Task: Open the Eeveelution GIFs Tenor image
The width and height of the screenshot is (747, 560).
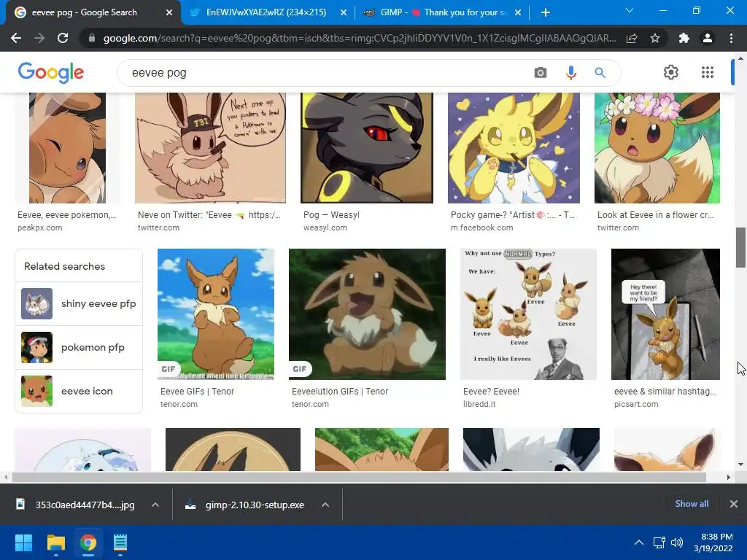Action: [x=368, y=314]
